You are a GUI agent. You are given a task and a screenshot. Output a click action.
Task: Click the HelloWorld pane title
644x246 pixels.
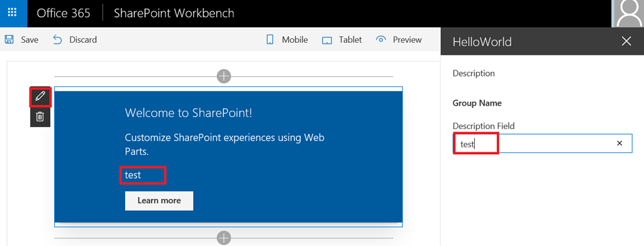click(x=482, y=42)
